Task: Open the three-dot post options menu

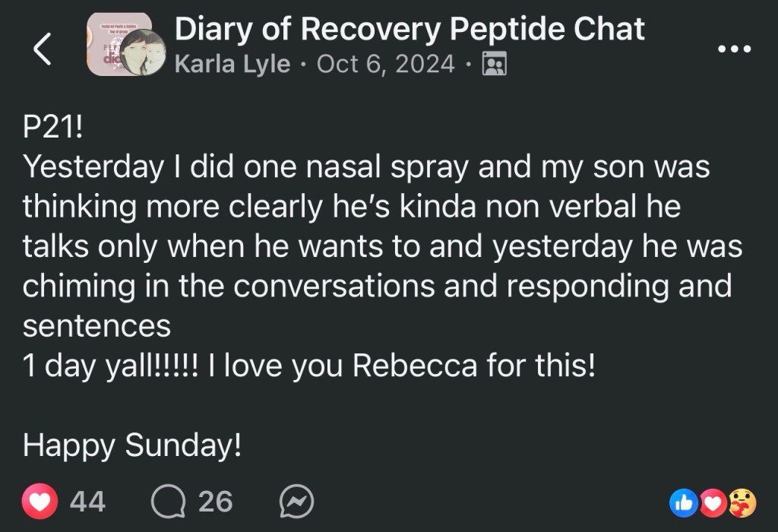Action: pyautogui.click(x=734, y=49)
